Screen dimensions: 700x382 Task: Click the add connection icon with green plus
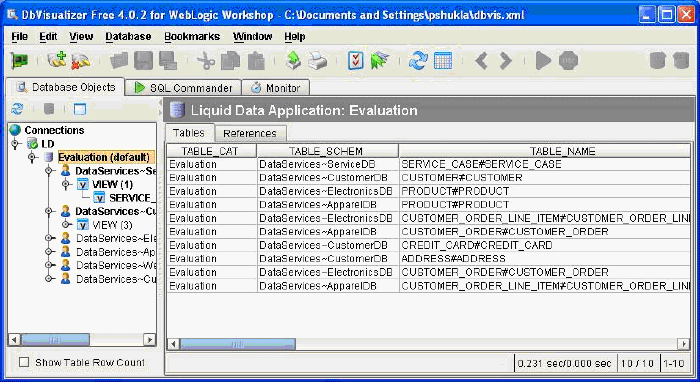coord(57,59)
